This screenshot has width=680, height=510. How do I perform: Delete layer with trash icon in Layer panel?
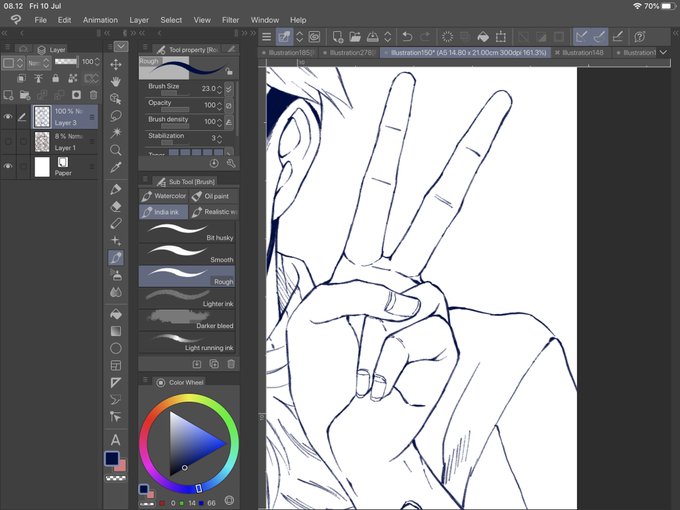click(93, 95)
